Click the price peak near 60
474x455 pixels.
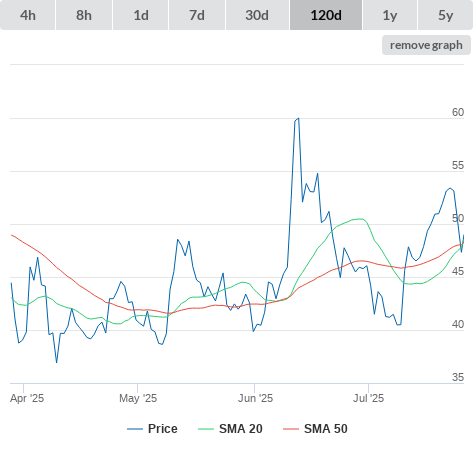tap(298, 118)
